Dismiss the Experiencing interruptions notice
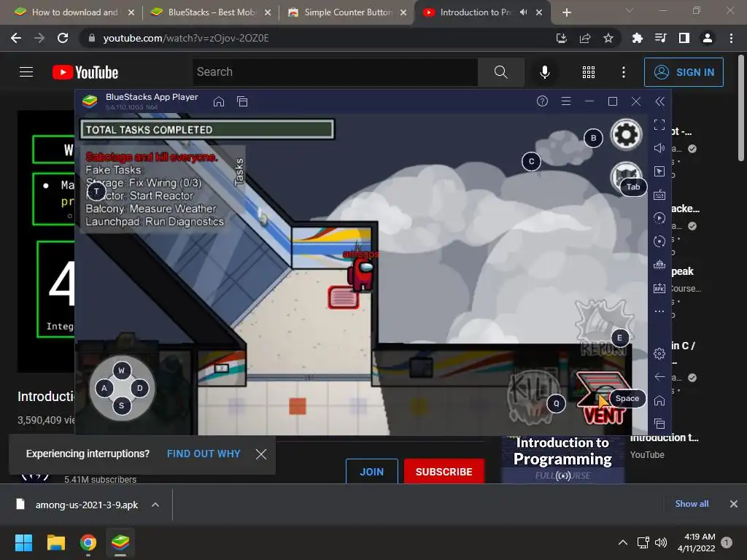 [x=261, y=454]
